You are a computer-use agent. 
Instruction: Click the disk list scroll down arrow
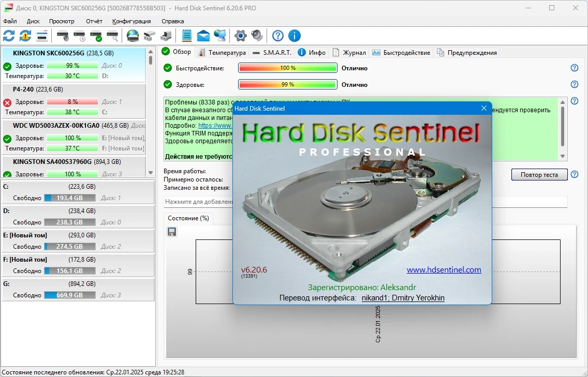151,173
